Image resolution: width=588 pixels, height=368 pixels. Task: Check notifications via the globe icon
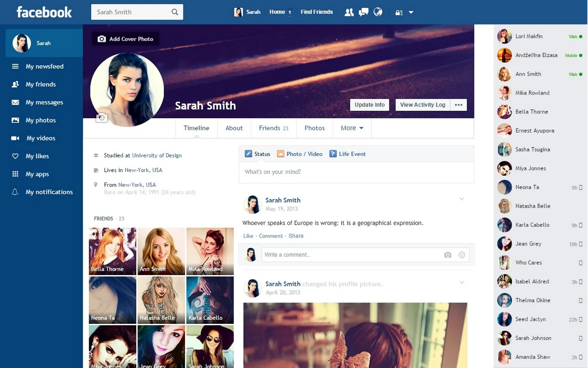pyautogui.click(x=378, y=12)
